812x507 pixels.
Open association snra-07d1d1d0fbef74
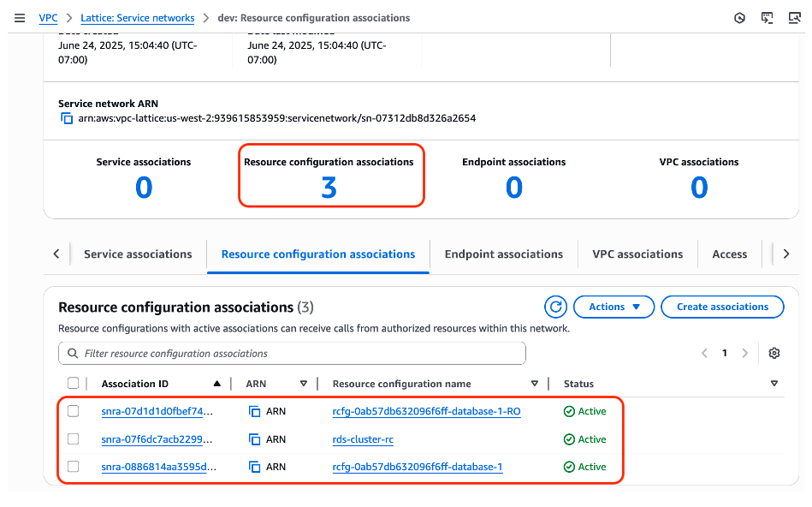coord(157,412)
